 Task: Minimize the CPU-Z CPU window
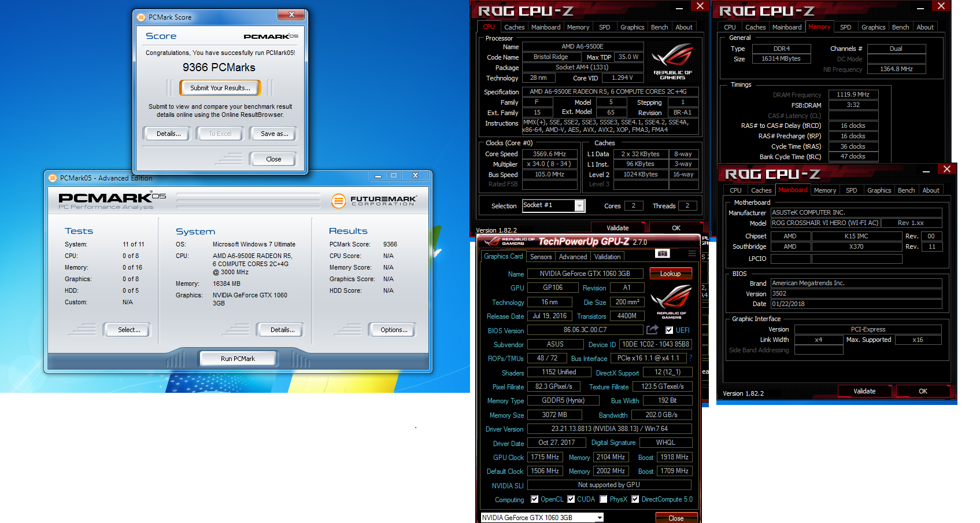click(679, 7)
